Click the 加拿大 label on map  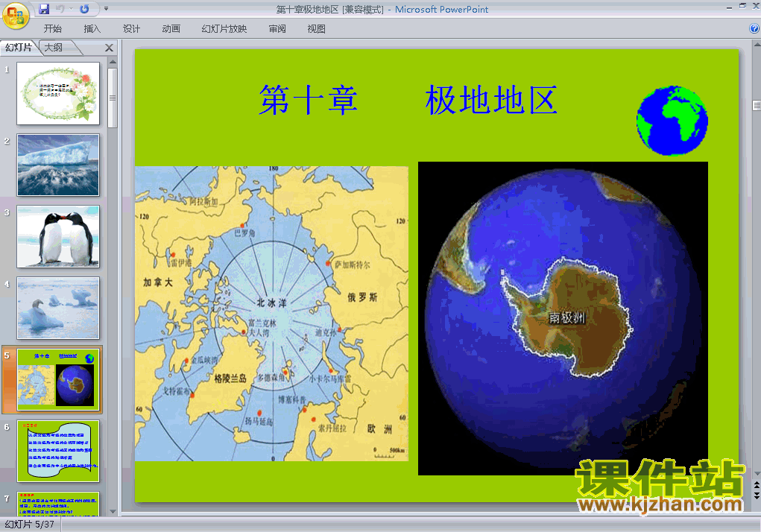(x=158, y=282)
